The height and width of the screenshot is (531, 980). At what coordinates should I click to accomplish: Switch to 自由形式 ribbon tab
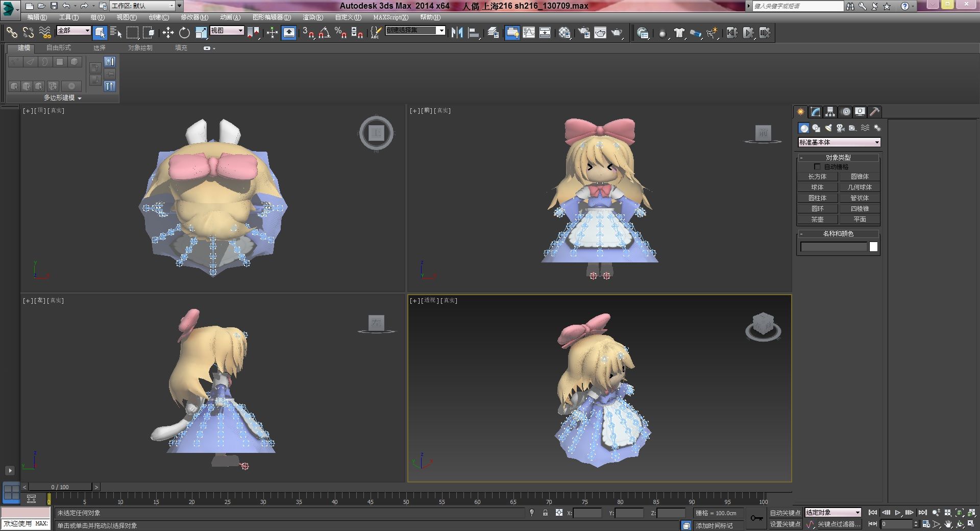coord(59,48)
